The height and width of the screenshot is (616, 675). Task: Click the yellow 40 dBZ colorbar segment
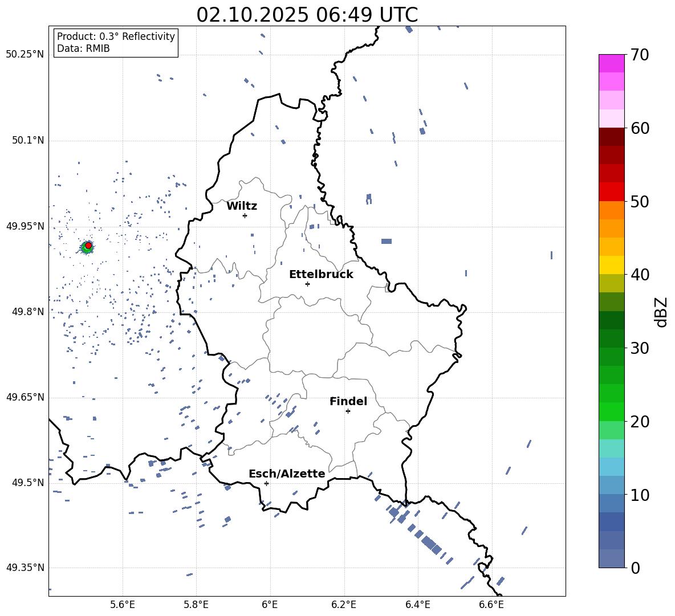[x=611, y=265]
